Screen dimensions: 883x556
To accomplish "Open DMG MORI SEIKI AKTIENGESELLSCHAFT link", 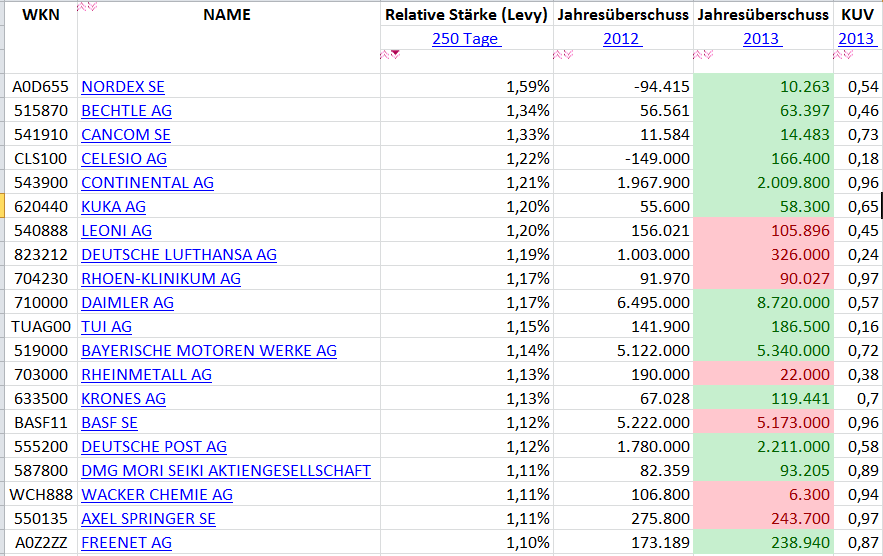I will point(226,471).
